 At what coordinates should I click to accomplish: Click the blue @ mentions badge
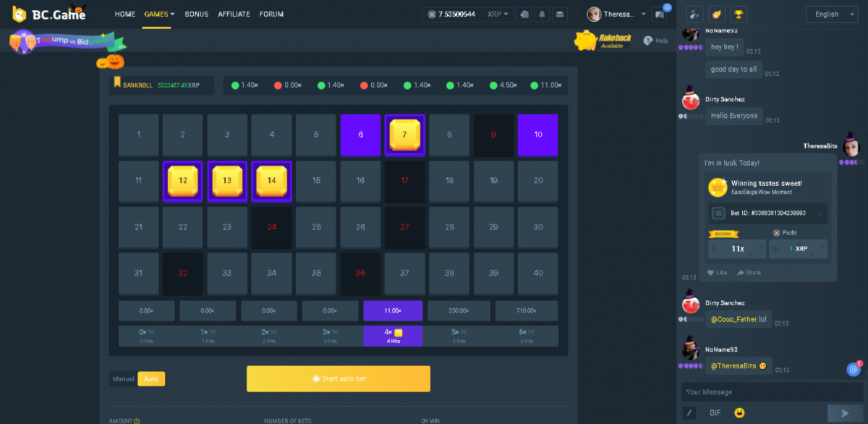854,370
